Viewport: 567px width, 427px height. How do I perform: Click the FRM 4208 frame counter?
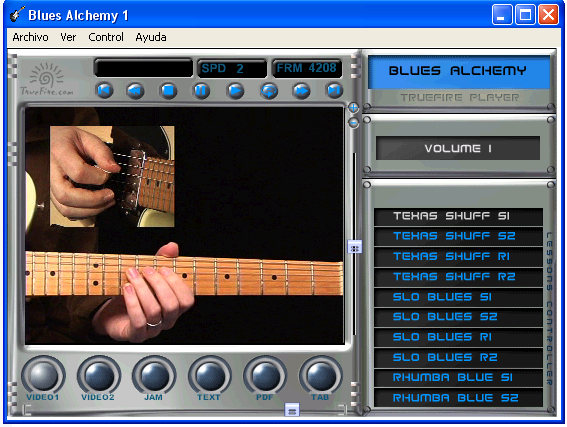(307, 68)
